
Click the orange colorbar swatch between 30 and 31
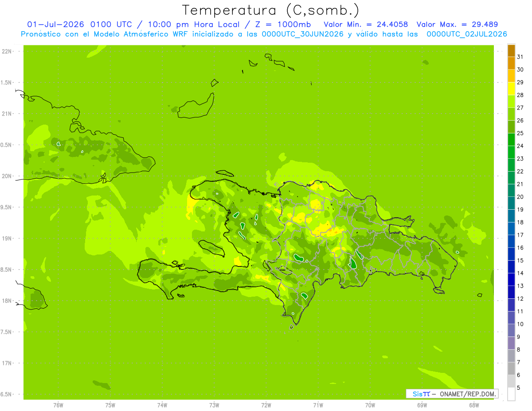click(511, 63)
